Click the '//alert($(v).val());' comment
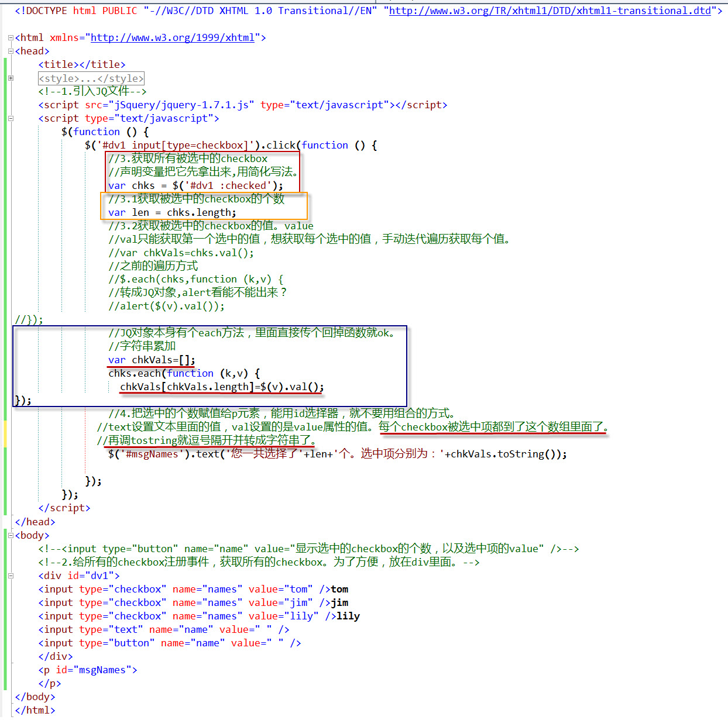Screen dimensions: 728x720 click(167, 306)
